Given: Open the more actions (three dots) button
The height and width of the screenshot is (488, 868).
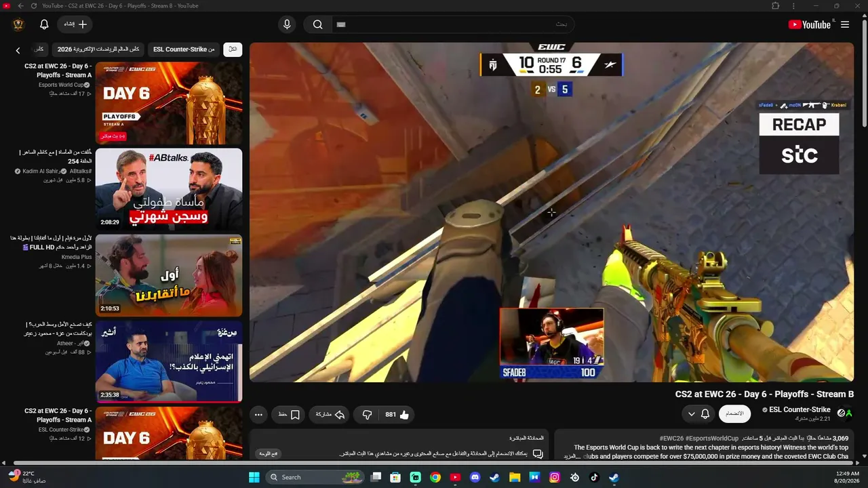Looking at the screenshot, I should pos(258,415).
